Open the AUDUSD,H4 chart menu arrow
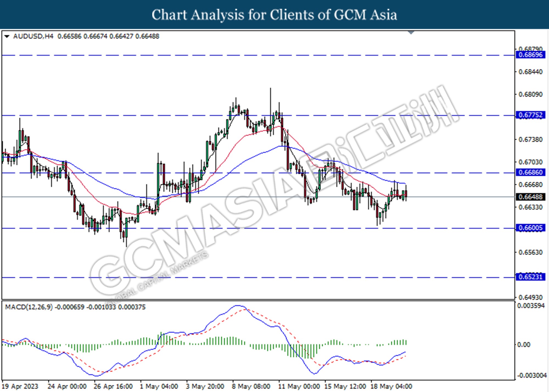Viewport: 549px width, 392px height. click(7, 36)
